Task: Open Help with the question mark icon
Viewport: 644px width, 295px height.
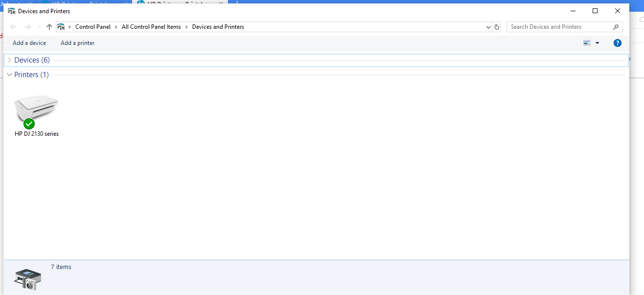Action: coord(618,43)
